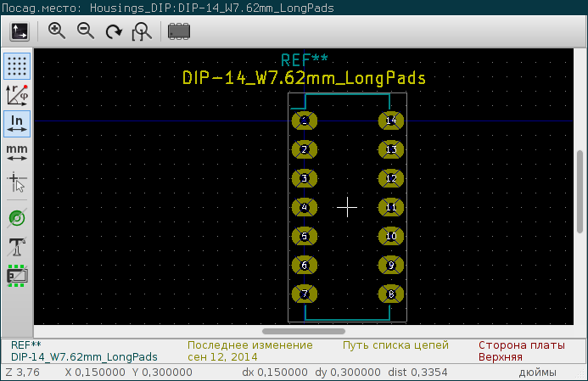This screenshot has width=588, height=381.
Task: Switch units to millimeters
Action: coord(17,153)
